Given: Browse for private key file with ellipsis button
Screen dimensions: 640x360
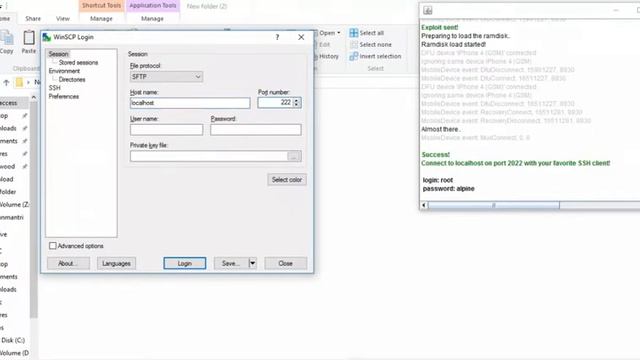Looking at the screenshot, I should click(x=294, y=156).
